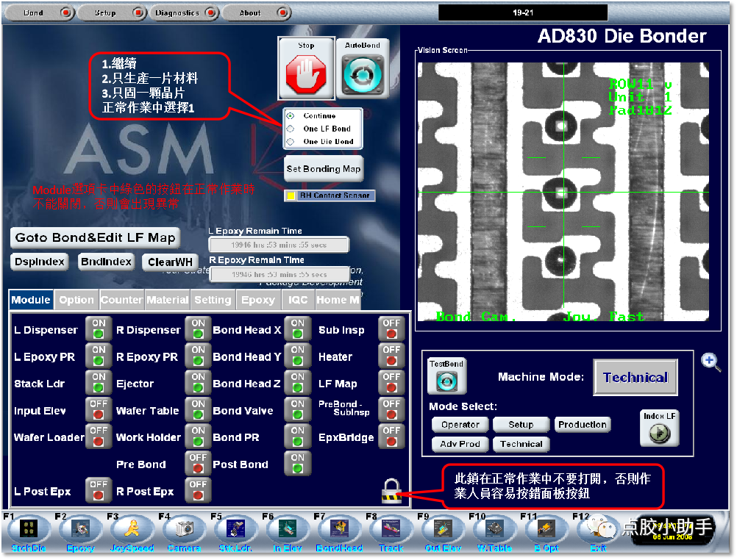The height and width of the screenshot is (560, 737).
Task: Toggle the Wafer Loader OFF switch
Action: click(x=99, y=437)
